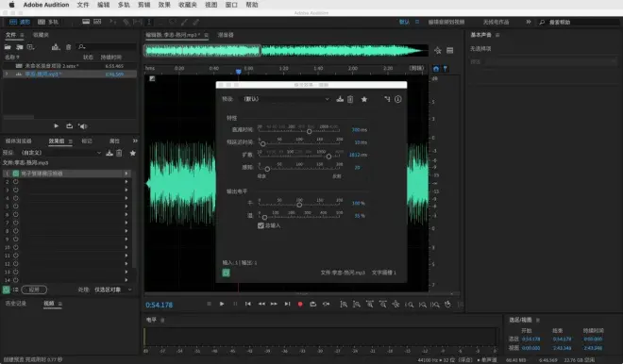Click Zoom In Time icon
This screenshot has width=623, height=364.
coord(370,305)
